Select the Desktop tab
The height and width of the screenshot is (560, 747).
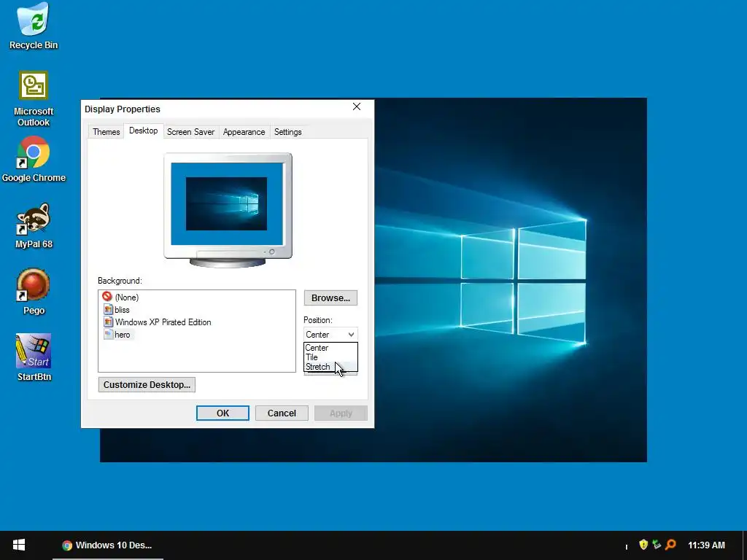tap(144, 131)
